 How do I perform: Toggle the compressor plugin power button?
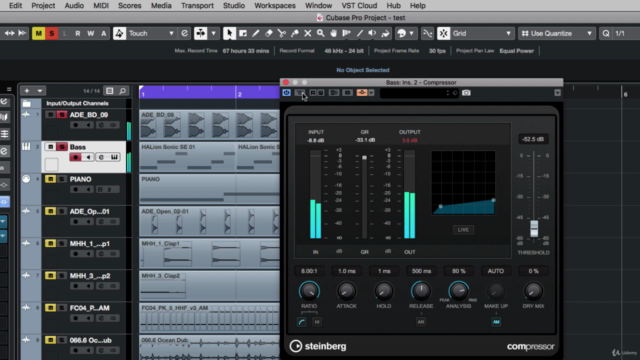pyautogui.click(x=287, y=93)
